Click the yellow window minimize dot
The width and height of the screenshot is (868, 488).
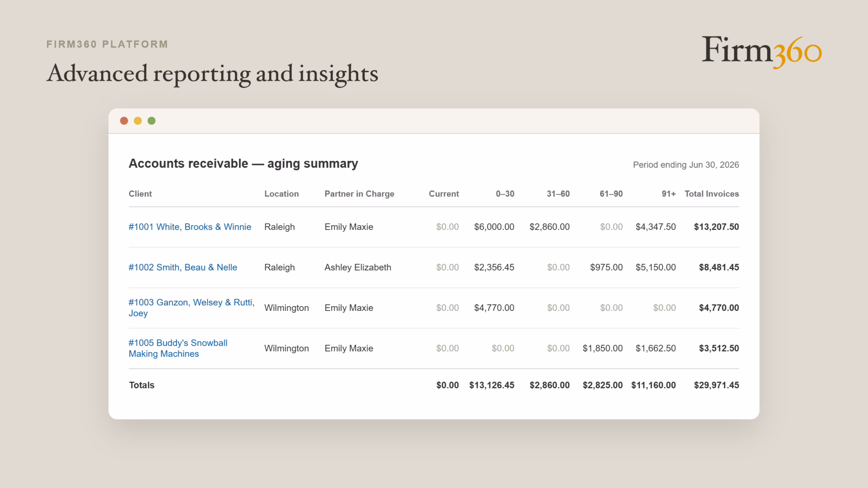[x=138, y=121]
